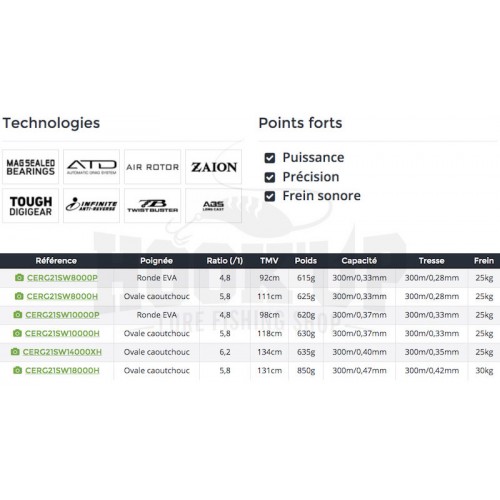The image size is (500, 500).
Task: Click the Poids column header
Action: tap(306, 261)
